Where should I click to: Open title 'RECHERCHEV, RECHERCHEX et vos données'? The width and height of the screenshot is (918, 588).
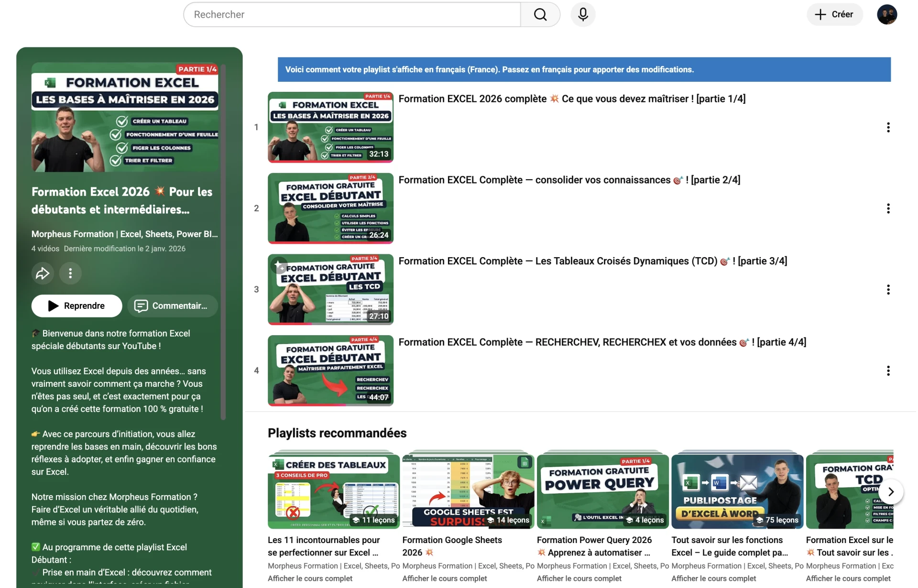[x=602, y=342]
